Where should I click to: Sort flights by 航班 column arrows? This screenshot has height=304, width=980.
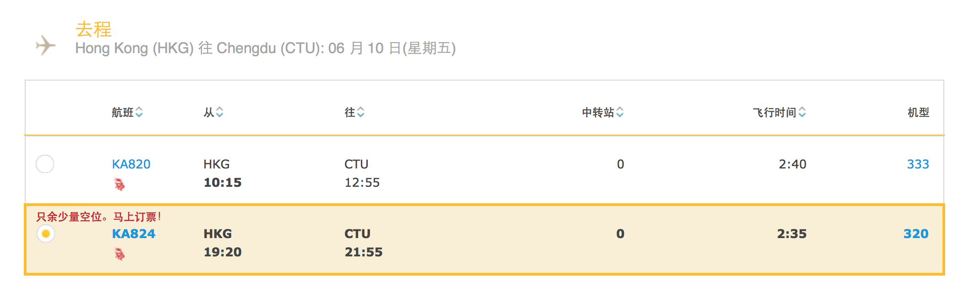pos(139,112)
